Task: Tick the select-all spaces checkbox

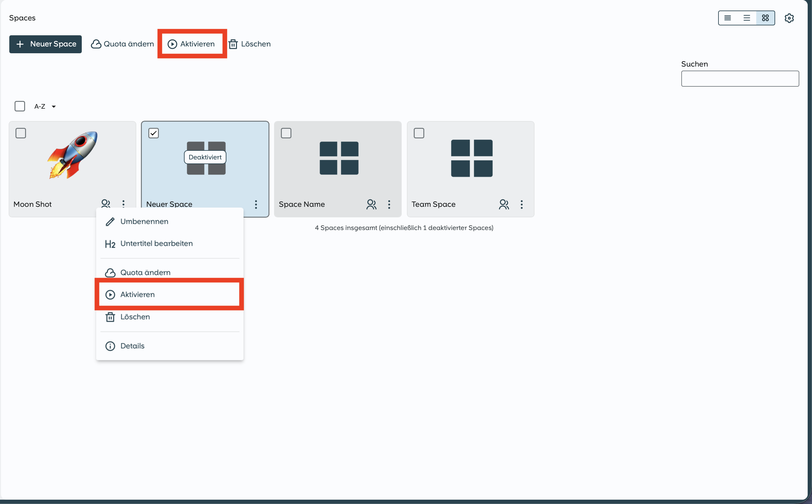Action: (x=20, y=106)
